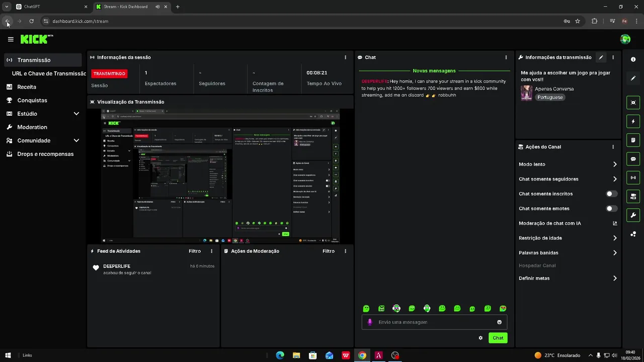Click the Portuguese language tag
Screen dimensions: 644x362
[x=550, y=97]
